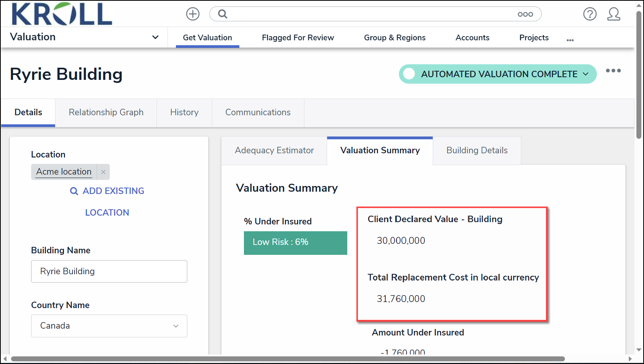This screenshot has width=644, height=364.
Task: View the History tab
Action: point(184,113)
